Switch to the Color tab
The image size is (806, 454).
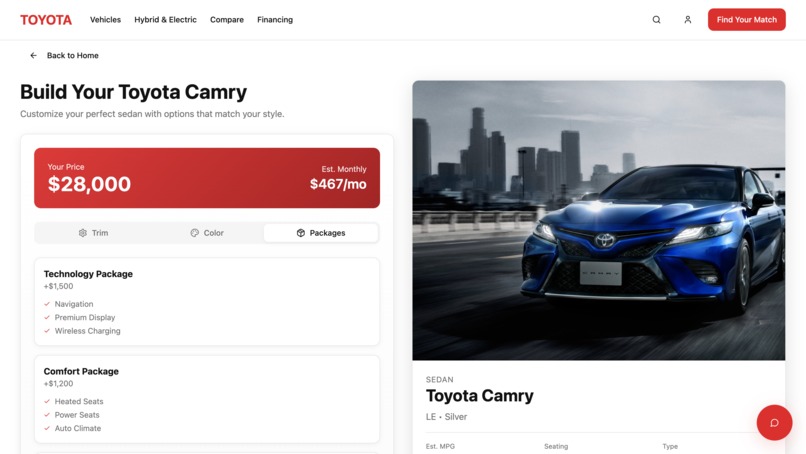coord(207,233)
